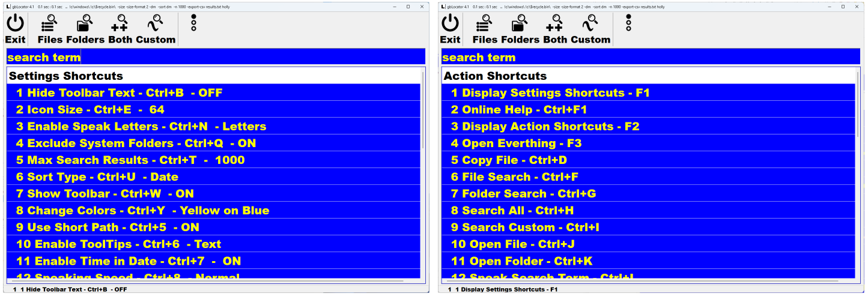This screenshot has height=296, width=868.
Task: Click Exit power icon in Settings Shortcuts window
Action: (x=16, y=24)
